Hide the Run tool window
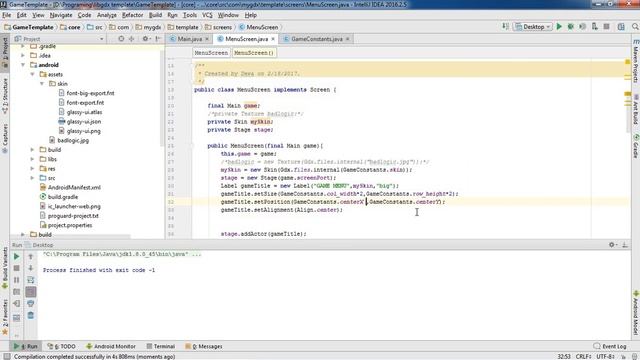 click(x=625, y=245)
